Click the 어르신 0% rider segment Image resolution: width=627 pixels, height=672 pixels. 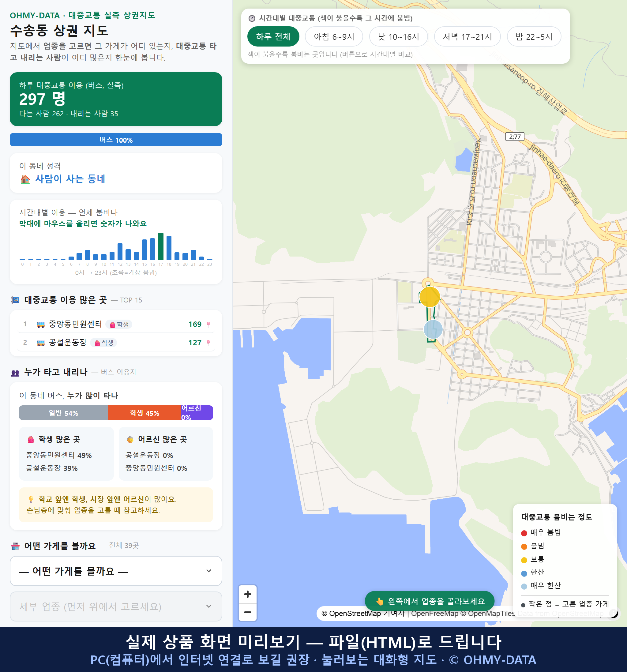pos(197,413)
